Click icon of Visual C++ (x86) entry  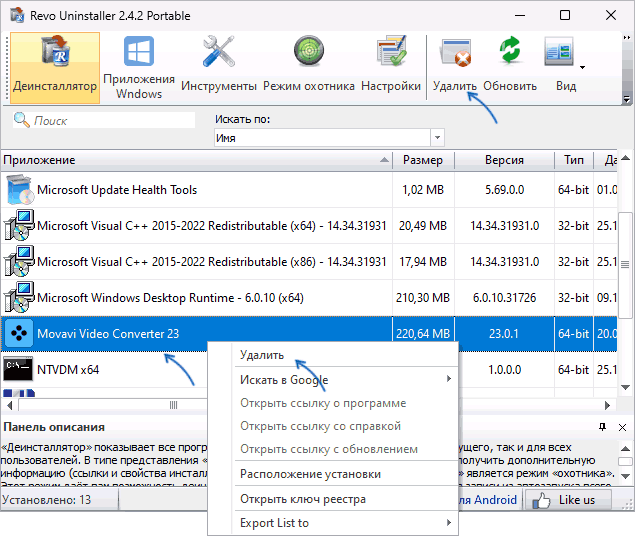[19, 262]
